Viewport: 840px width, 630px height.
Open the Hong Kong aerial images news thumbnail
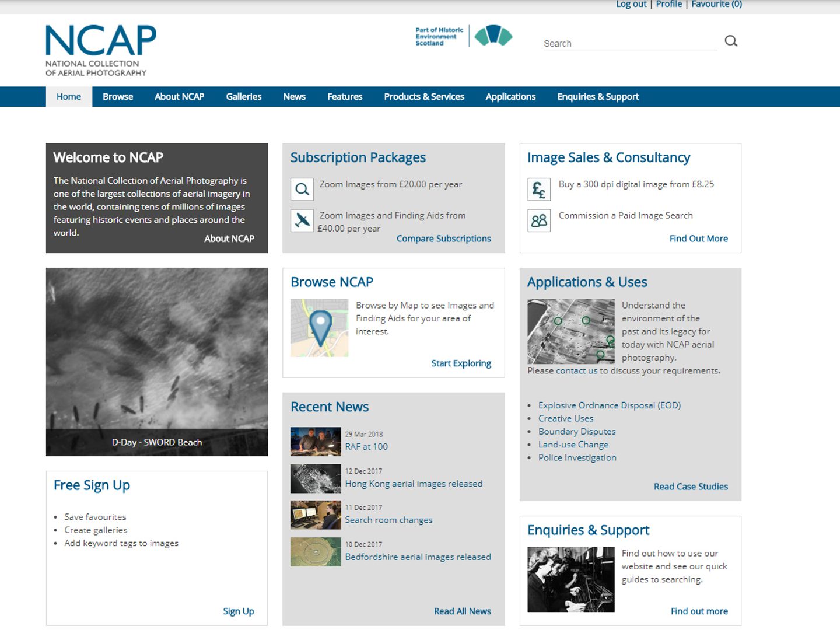(x=315, y=478)
